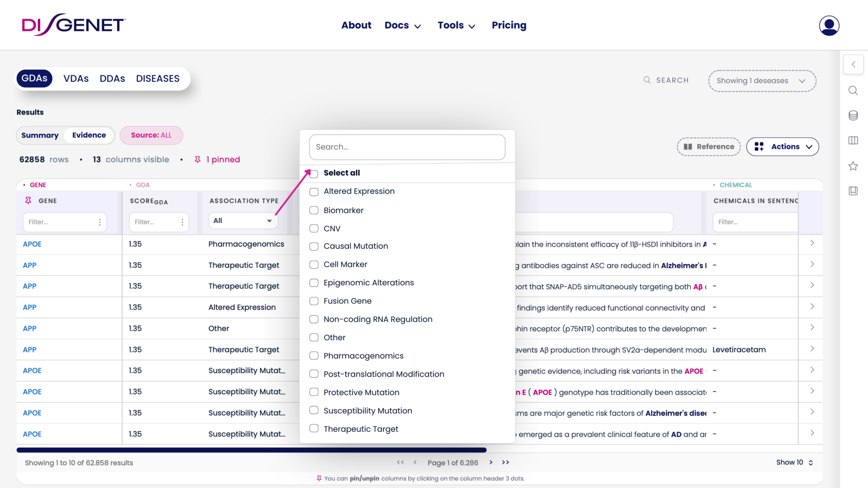Click the pin icon in Gene header
Screen dimensions: 868x488
(28, 200)
